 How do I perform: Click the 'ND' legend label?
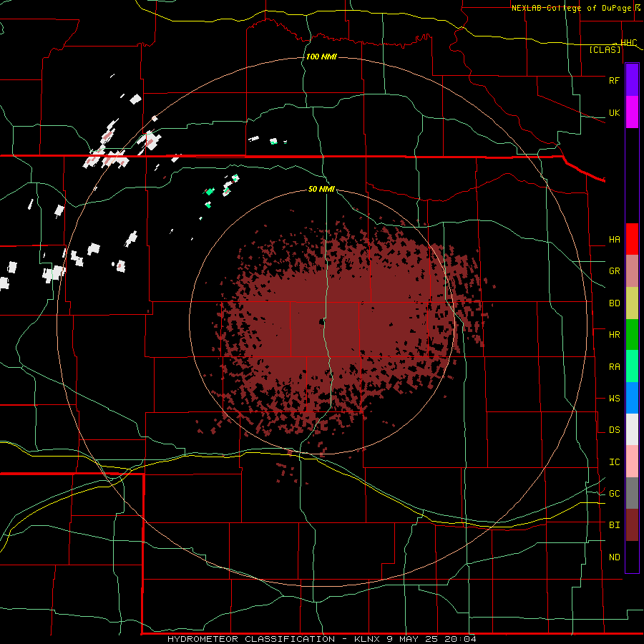coord(614,557)
